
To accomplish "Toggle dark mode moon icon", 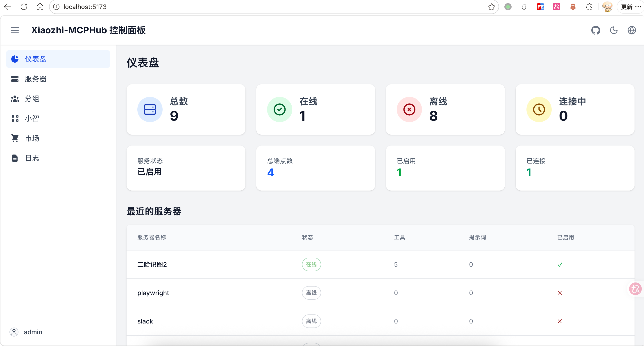I will [614, 30].
